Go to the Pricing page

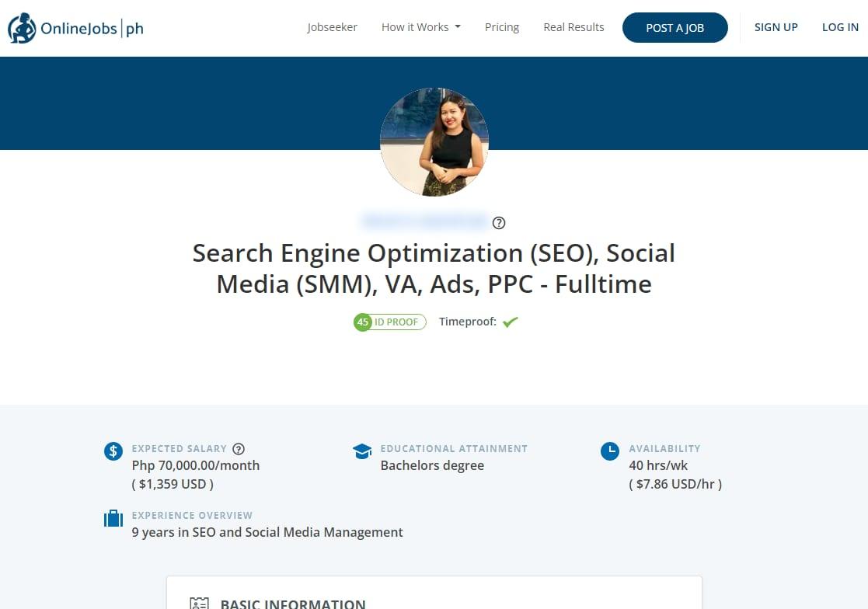(501, 26)
